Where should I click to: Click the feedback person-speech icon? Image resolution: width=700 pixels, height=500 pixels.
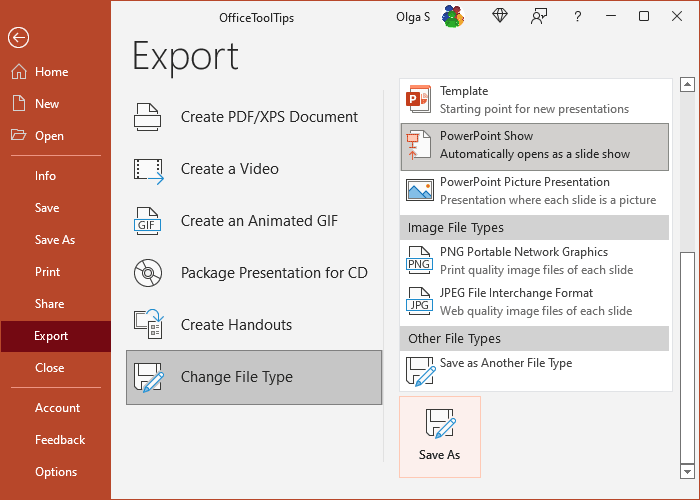(x=538, y=17)
